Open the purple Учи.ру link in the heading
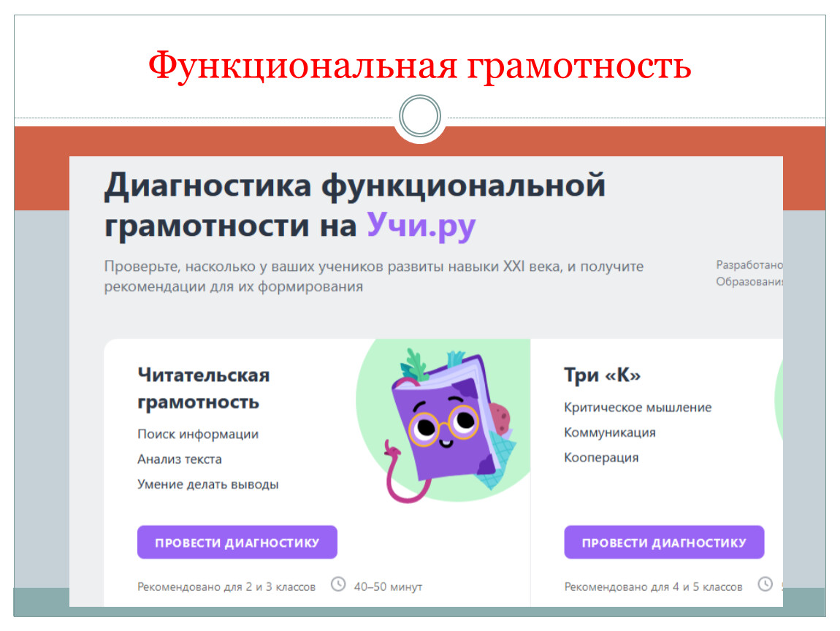840x631 pixels. (421, 226)
